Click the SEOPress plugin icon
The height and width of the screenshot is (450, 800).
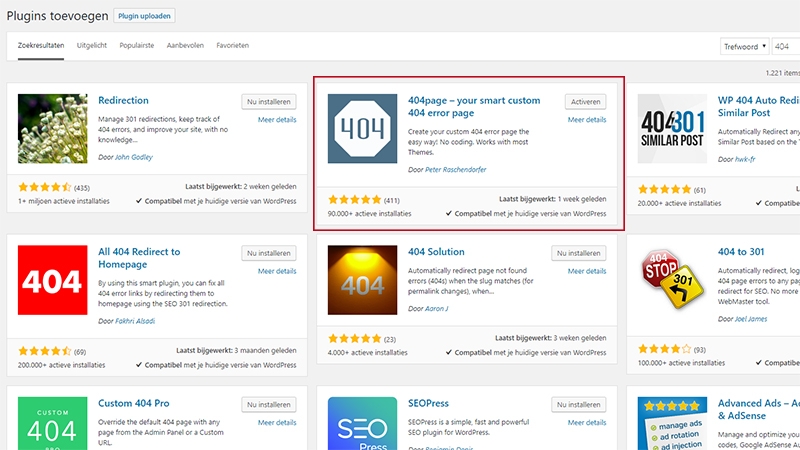point(362,423)
